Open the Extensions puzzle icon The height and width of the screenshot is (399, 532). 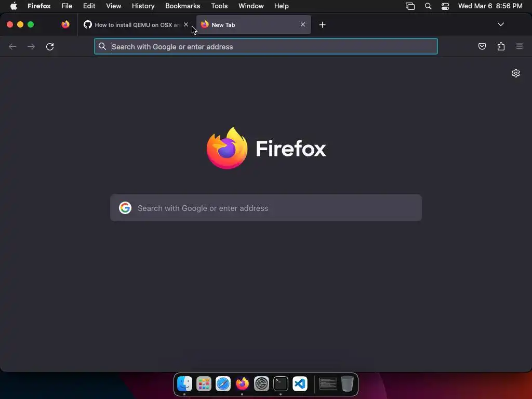(x=501, y=46)
